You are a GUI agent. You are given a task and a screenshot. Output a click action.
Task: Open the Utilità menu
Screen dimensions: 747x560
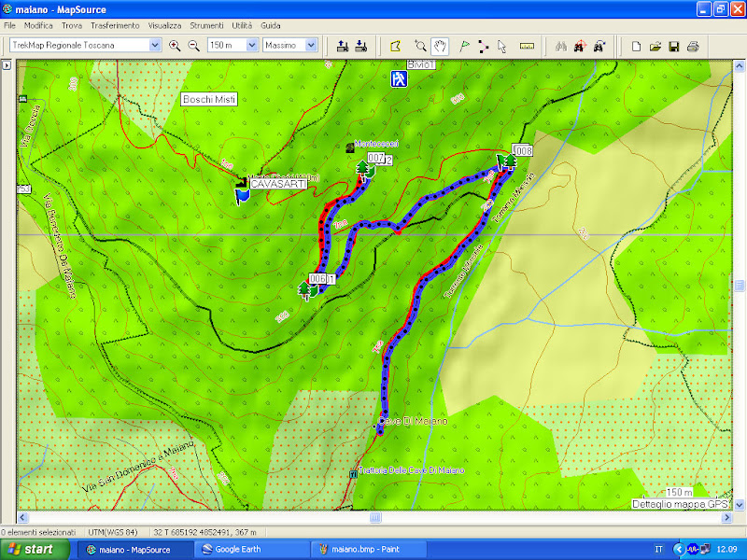tap(242, 26)
